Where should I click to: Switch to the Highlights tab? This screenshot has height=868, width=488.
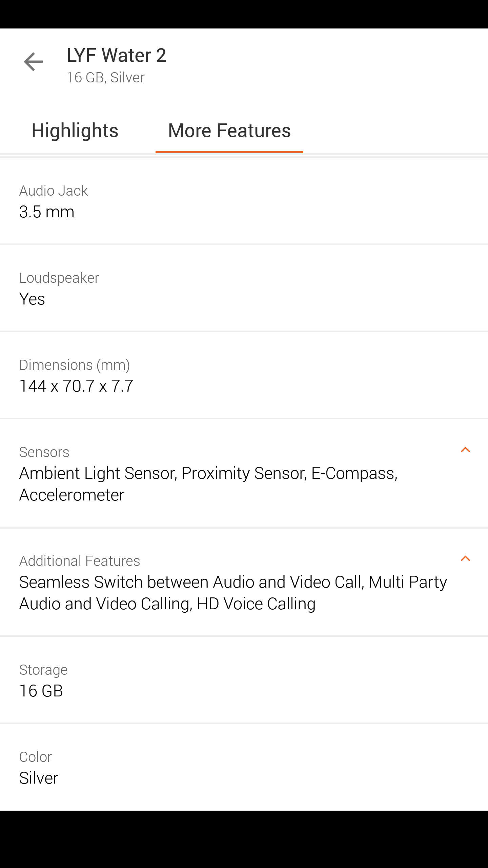click(x=75, y=131)
